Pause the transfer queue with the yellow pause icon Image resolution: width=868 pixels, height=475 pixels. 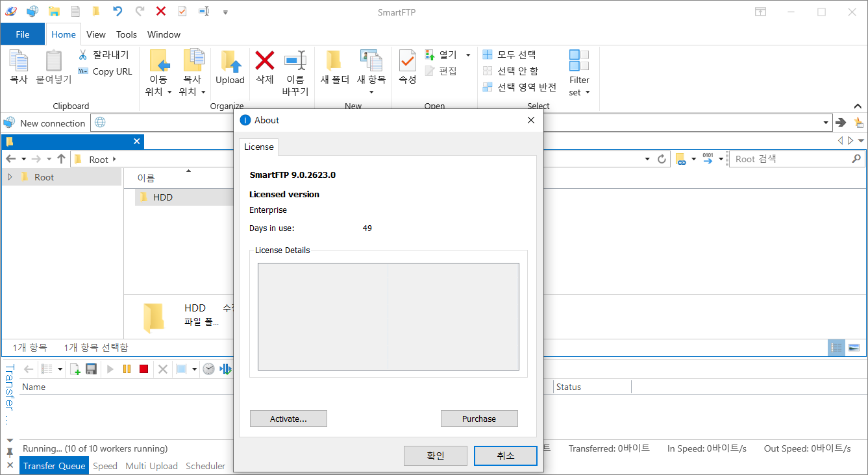[127, 369]
